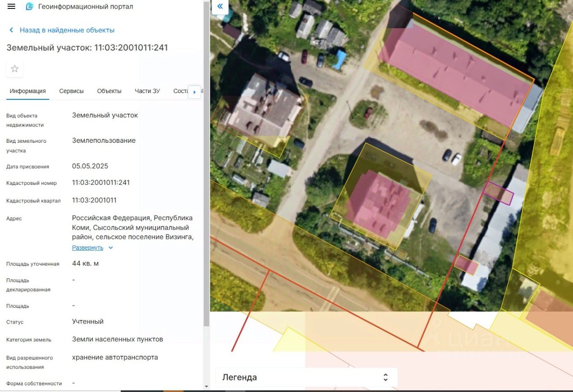Select cadastral number 11:03:2001011:241 value

(x=101, y=183)
